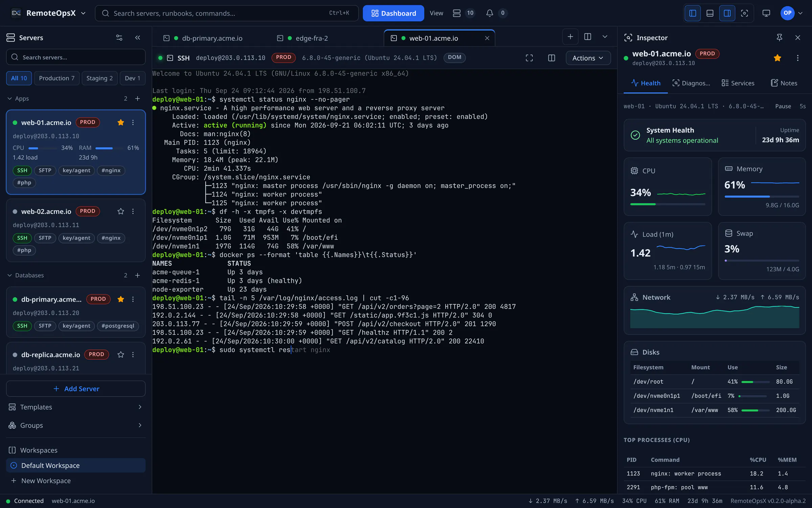Expand the Templates section

[76, 407]
